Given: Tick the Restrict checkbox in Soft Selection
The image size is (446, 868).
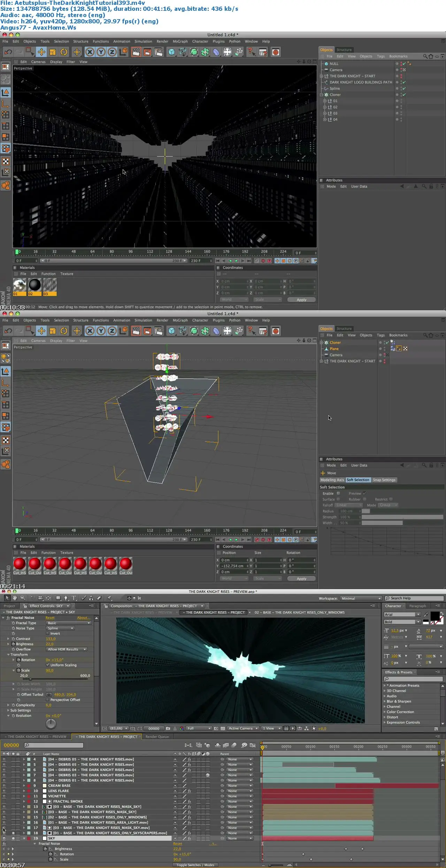Looking at the screenshot, I should coord(391,499).
